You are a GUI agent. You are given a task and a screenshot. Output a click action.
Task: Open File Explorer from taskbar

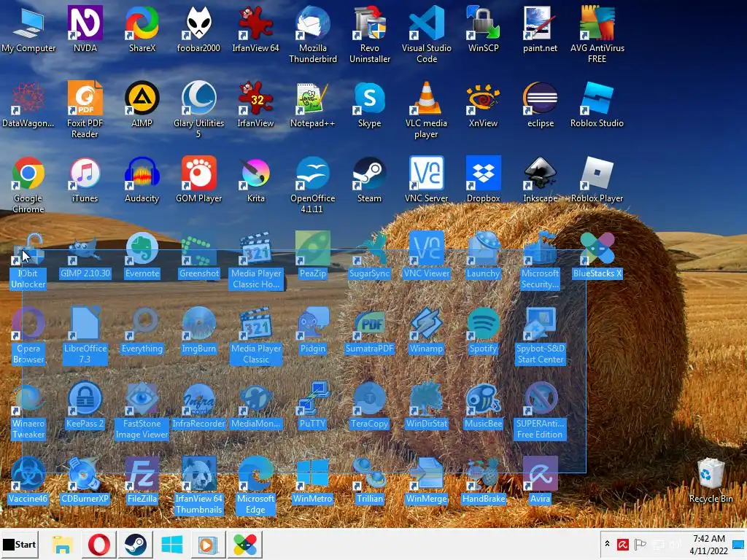(x=63, y=545)
